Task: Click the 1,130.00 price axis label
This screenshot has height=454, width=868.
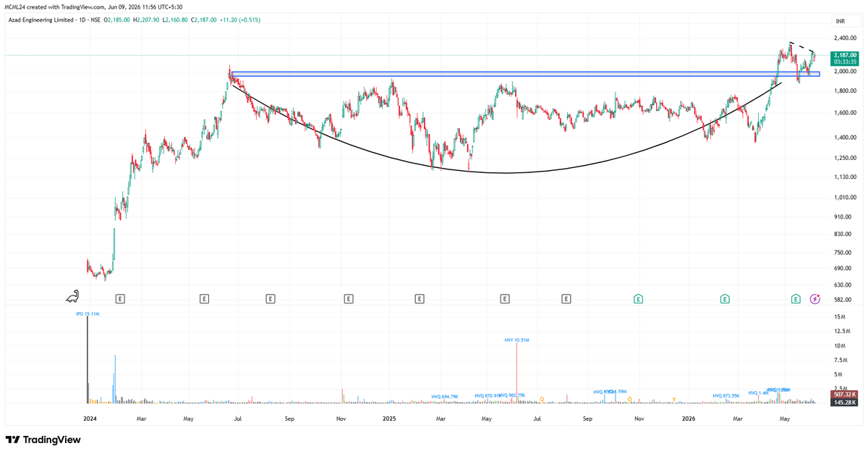Action: (844, 177)
